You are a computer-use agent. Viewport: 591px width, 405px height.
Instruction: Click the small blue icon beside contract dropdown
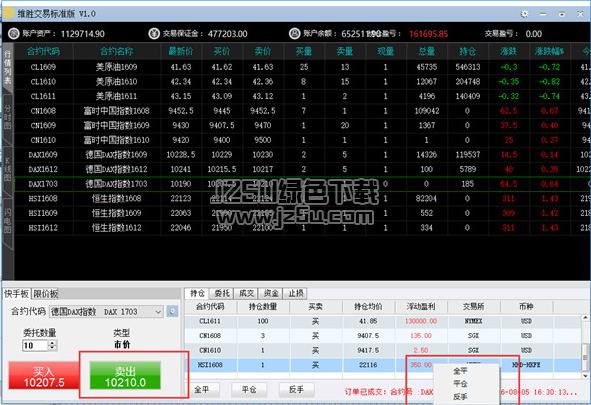click(x=173, y=312)
